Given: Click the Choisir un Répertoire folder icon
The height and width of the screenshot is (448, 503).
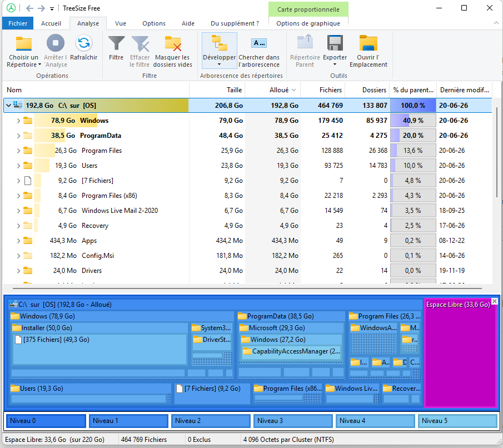Looking at the screenshot, I should [x=24, y=44].
